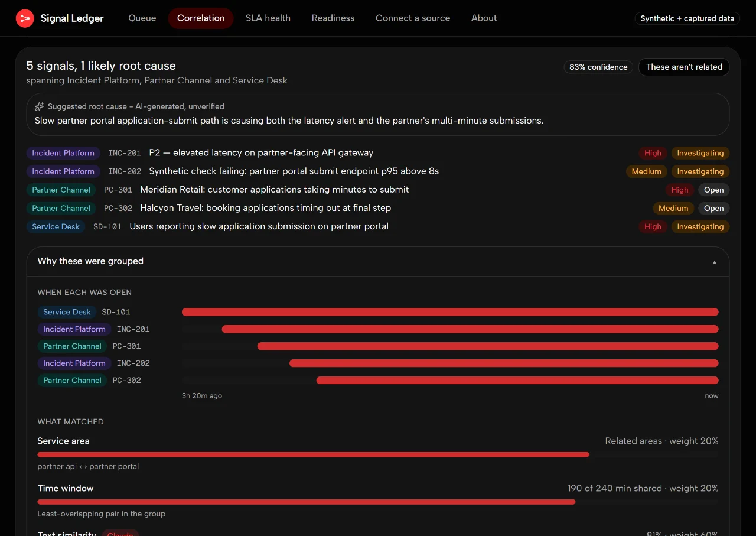Select the Correlation tab

pos(201,18)
